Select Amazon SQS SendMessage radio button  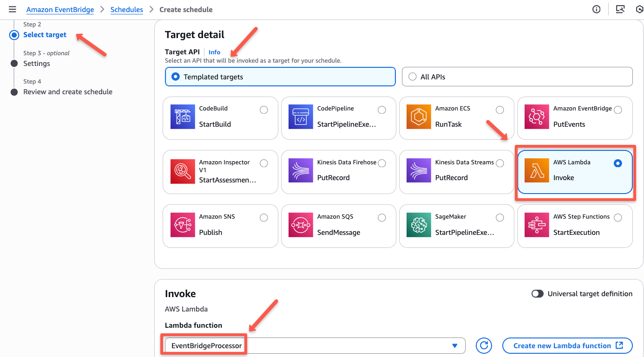pyautogui.click(x=382, y=218)
